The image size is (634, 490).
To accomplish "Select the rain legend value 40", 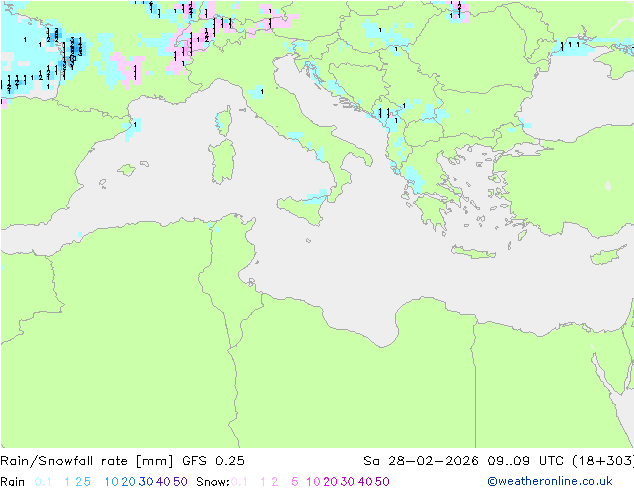I will [163, 482].
